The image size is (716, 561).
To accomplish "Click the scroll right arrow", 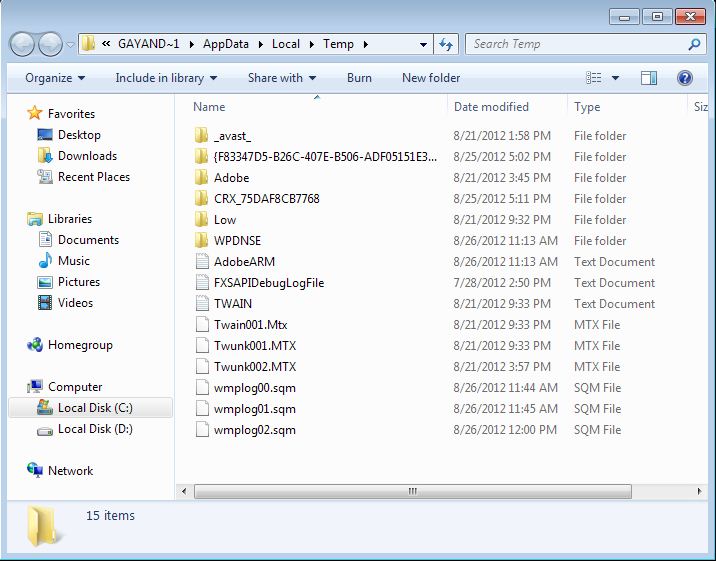I will coord(699,492).
